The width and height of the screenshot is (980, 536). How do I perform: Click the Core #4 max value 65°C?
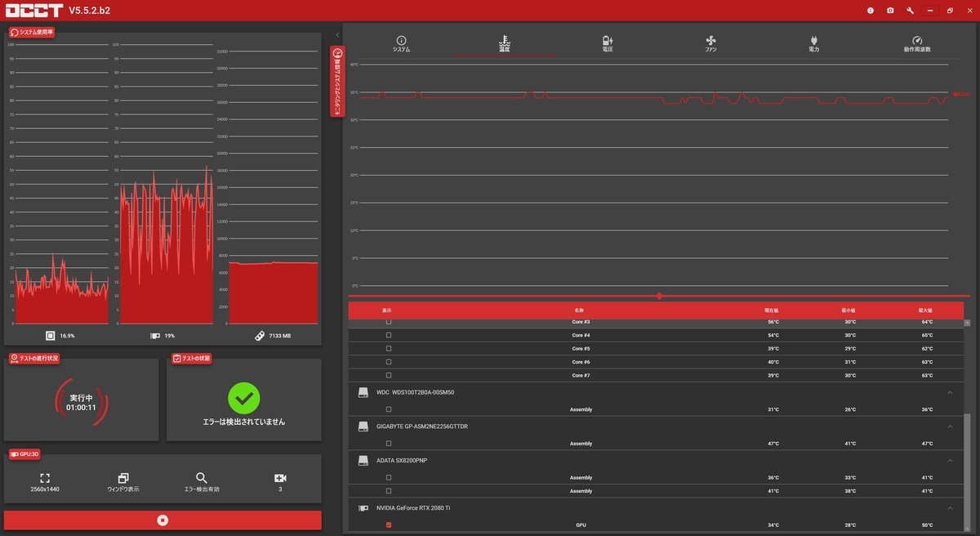pyautogui.click(x=926, y=335)
